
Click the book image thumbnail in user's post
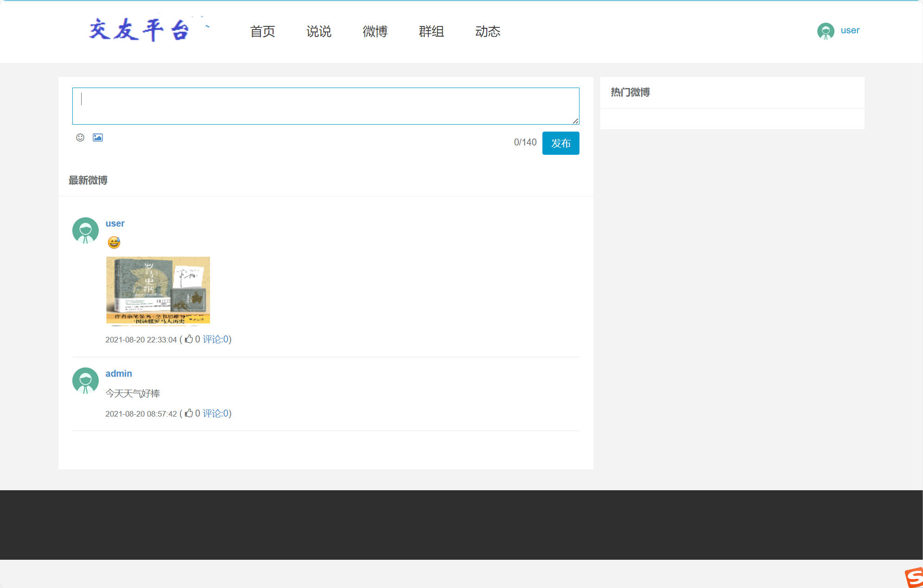pos(158,290)
